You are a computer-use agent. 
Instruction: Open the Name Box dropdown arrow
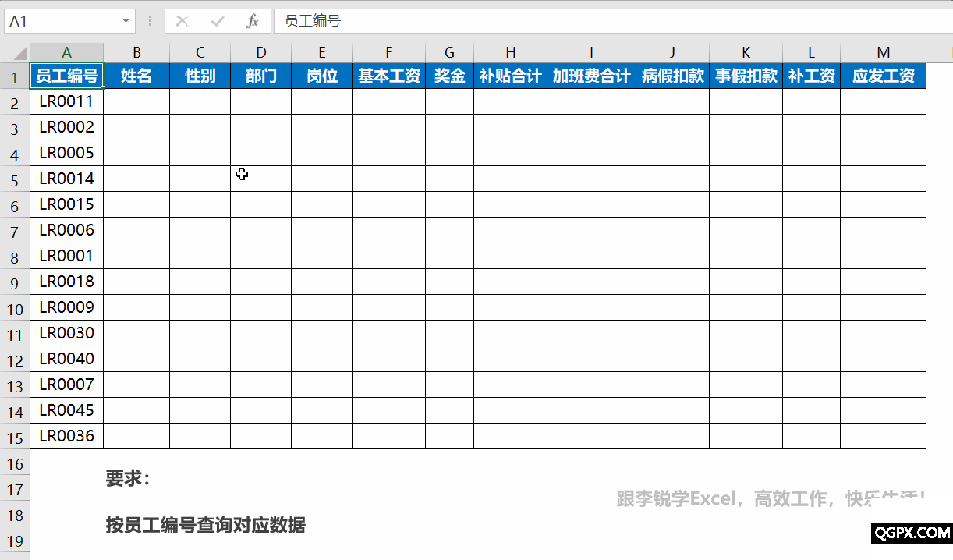click(x=126, y=21)
